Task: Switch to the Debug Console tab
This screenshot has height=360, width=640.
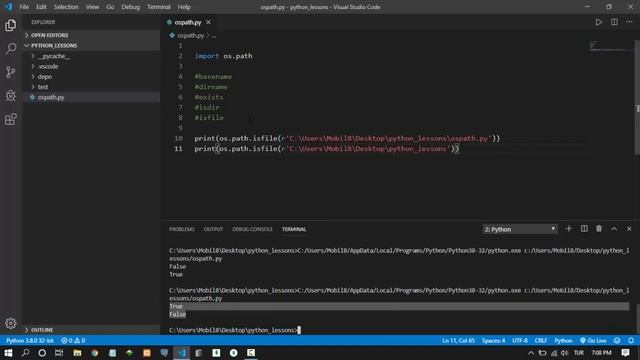Action: (252, 229)
